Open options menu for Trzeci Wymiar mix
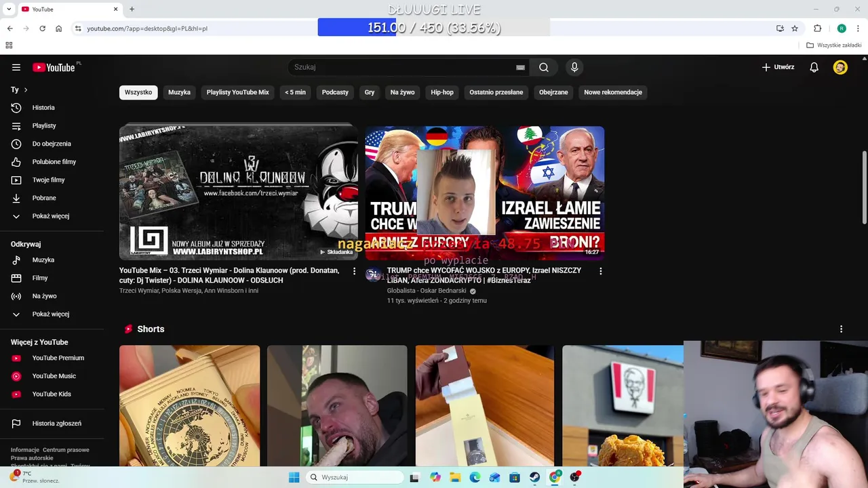Viewport: 868px width, 488px height. 354,271
